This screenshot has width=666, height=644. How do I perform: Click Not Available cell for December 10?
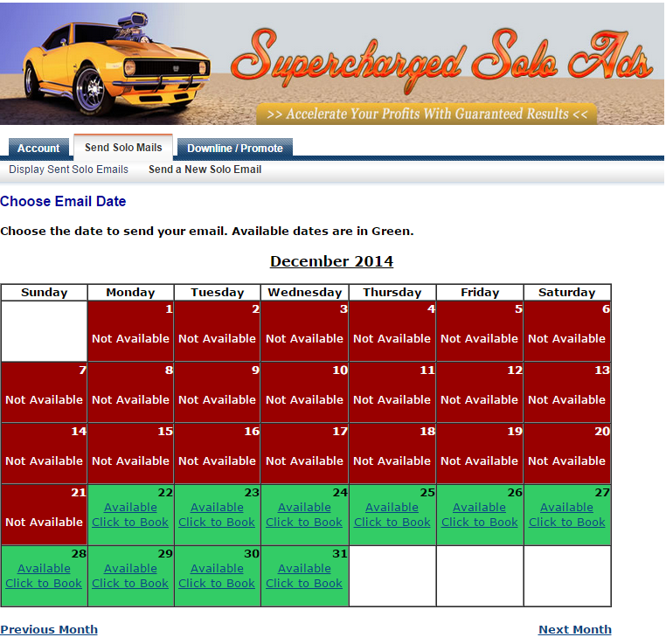click(304, 392)
